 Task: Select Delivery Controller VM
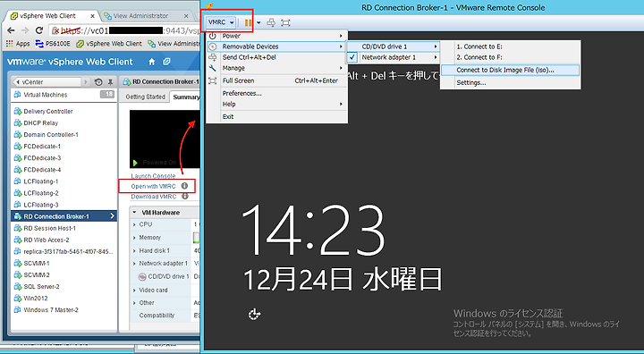tap(64, 111)
